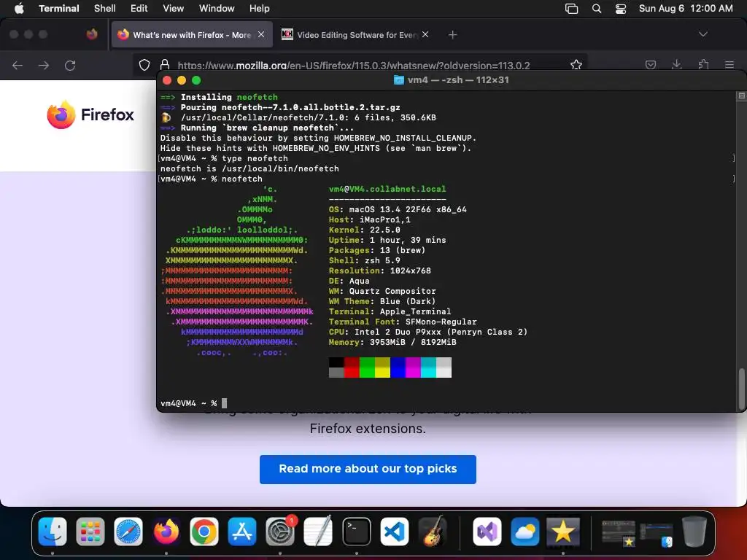Viewport: 747px width, 560px height.
Task: Open the Window menu
Action: (217, 9)
